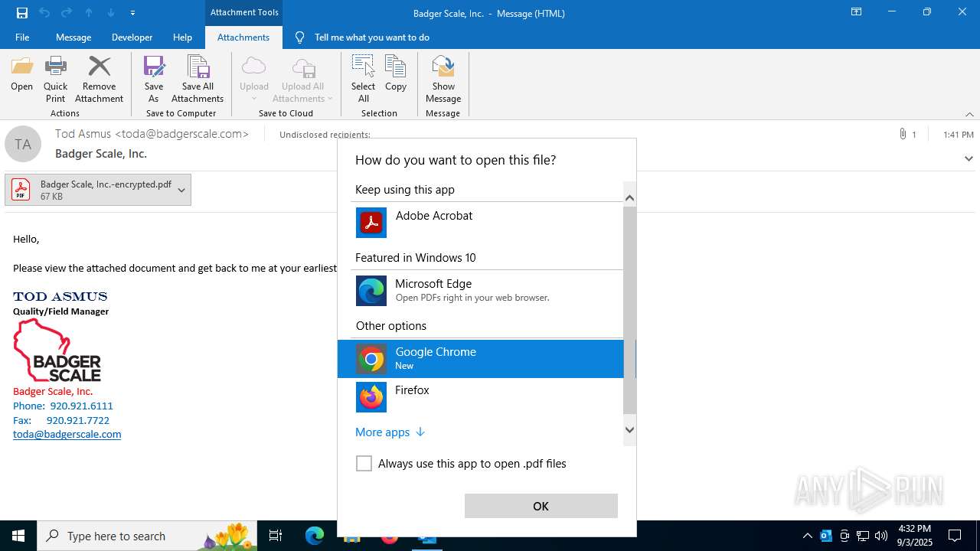Click the Previous Item up arrow
The image size is (980, 551).
tap(89, 13)
